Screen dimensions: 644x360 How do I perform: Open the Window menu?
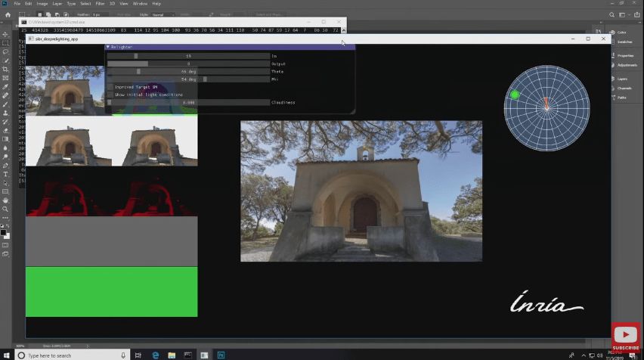140,4
